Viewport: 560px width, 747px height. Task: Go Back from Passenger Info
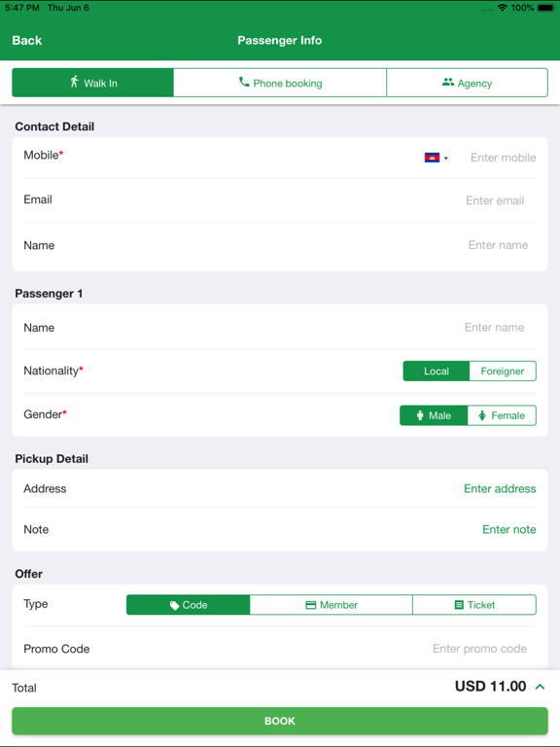point(27,41)
